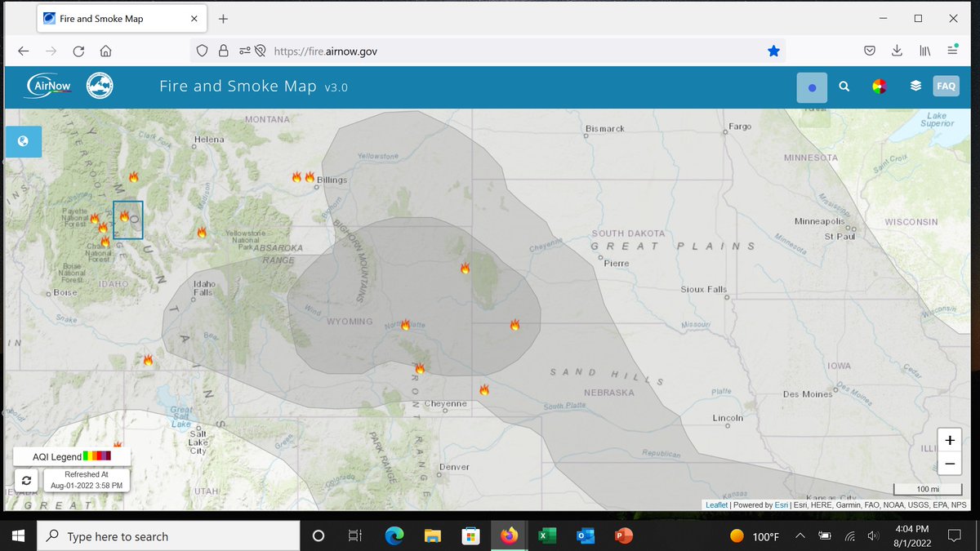Open Excel from taskbar

point(547,535)
